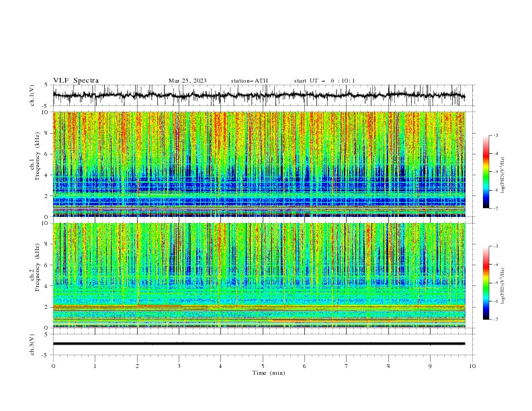Viewport: 532px width, 411px height.
Task: Click the time axis tick label "7"
Action: tap(347, 366)
